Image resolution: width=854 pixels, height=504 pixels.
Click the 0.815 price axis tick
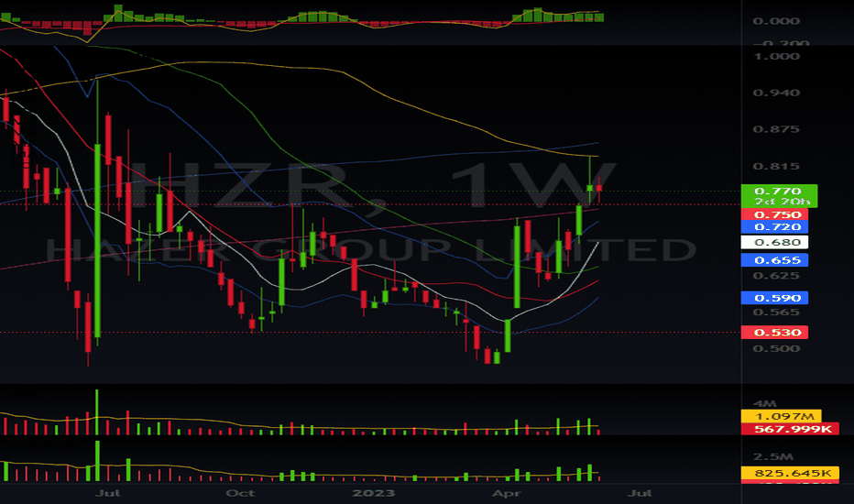click(776, 166)
